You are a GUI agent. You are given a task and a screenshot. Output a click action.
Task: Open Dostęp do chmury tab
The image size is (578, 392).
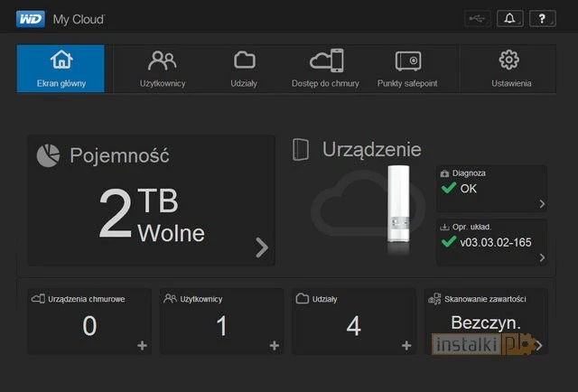(325, 69)
